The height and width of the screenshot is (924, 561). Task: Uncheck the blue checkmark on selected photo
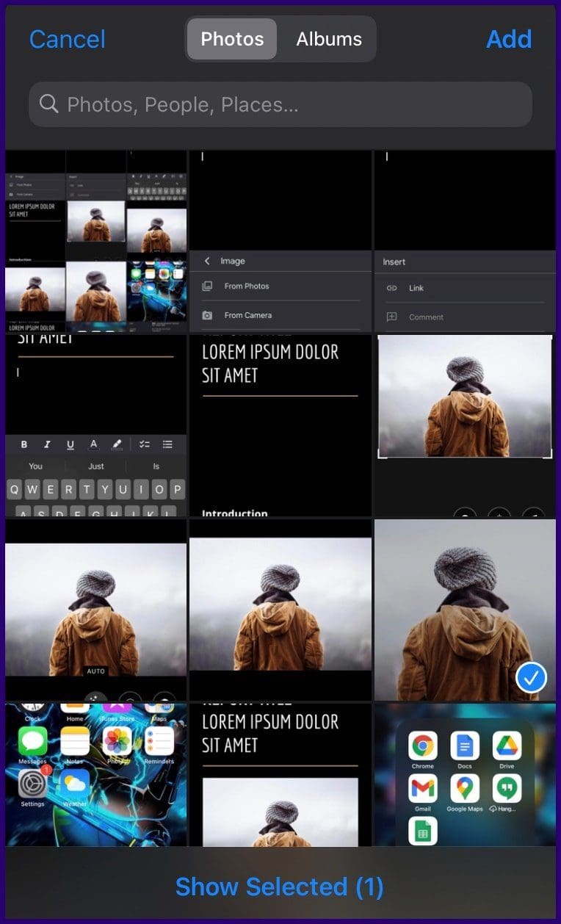coord(531,678)
